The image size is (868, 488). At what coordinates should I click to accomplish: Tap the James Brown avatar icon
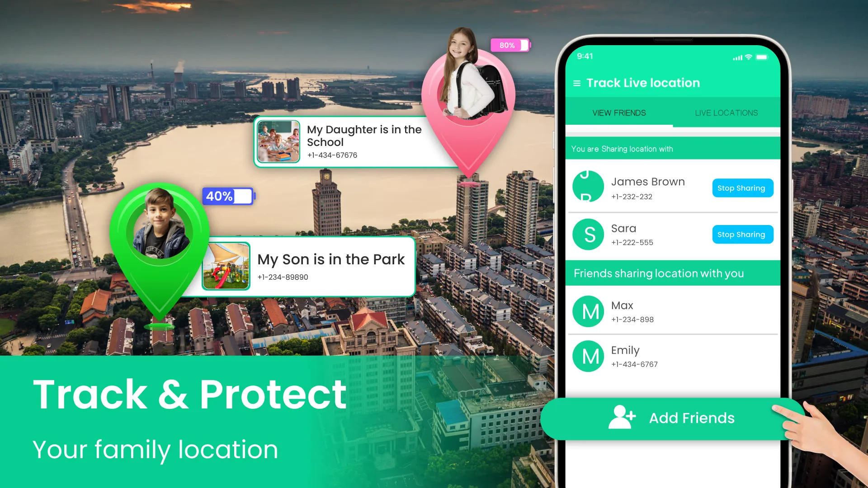pos(589,187)
